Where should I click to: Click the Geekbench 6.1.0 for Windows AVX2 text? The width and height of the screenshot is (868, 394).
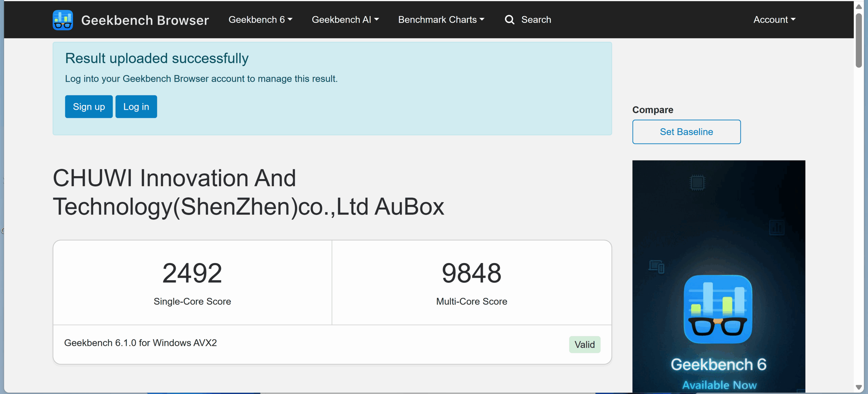(x=140, y=343)
